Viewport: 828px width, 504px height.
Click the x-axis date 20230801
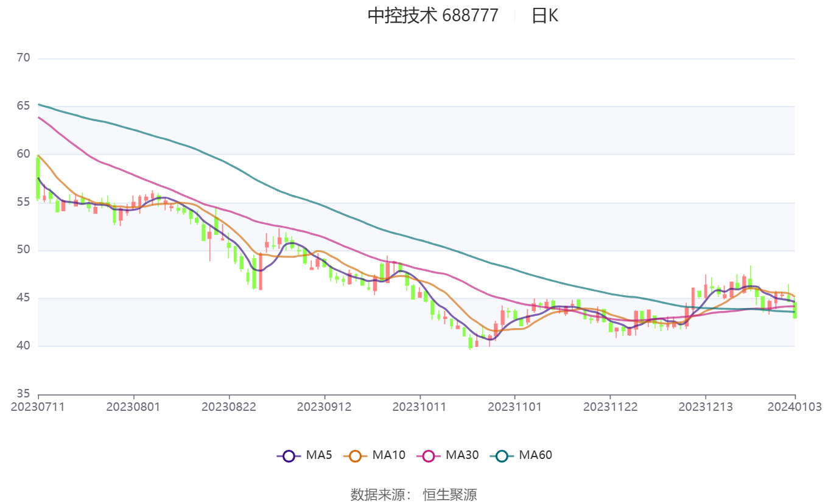click(x=133, y=407)
